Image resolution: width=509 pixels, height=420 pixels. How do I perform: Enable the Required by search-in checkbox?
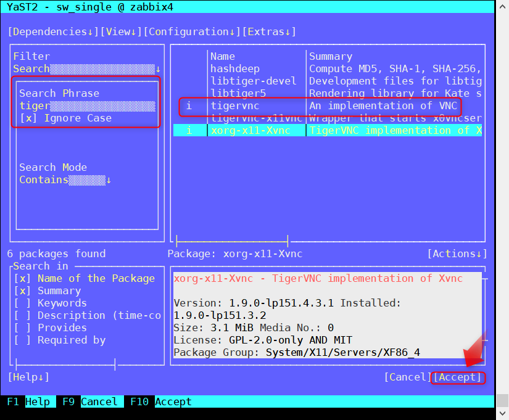coord(60,340)
